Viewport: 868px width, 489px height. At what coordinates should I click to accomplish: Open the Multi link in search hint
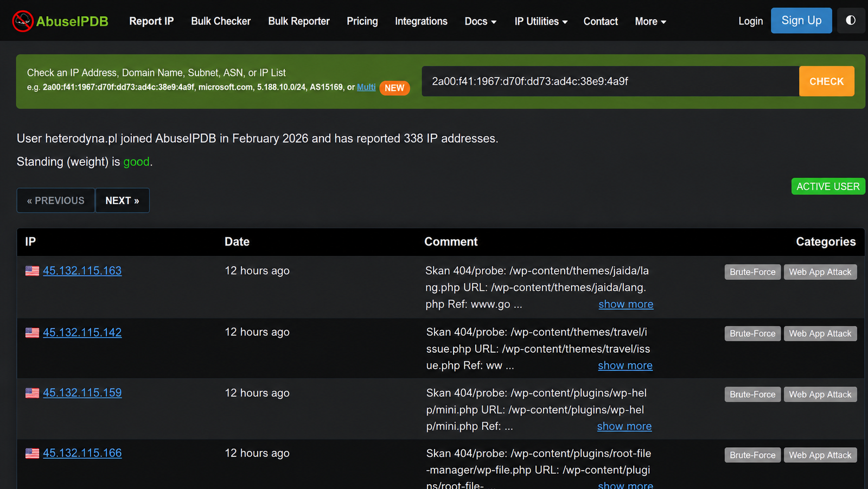366,87
